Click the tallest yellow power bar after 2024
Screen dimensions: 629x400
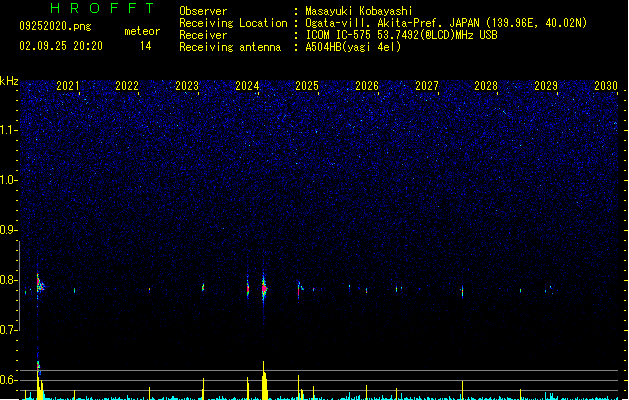tap(264, 380)
